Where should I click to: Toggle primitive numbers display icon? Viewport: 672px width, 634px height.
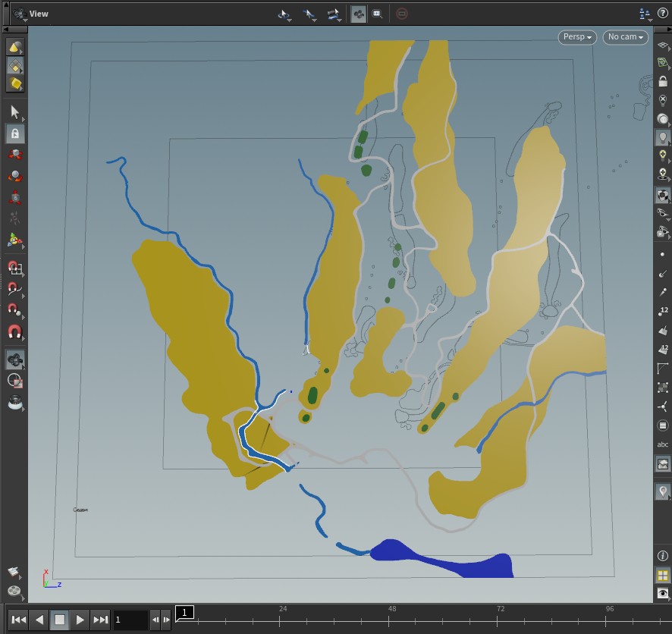click(x=663, y=349)
